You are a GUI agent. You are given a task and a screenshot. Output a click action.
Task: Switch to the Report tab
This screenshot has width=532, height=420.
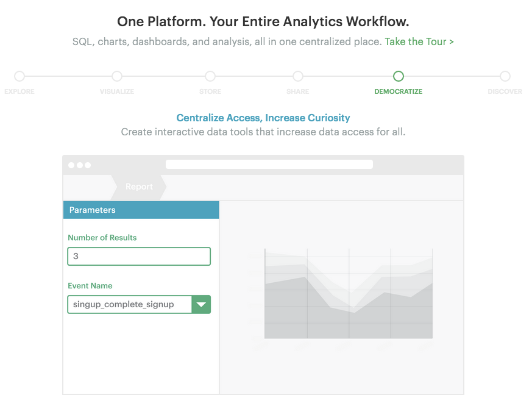click(139, 187)
